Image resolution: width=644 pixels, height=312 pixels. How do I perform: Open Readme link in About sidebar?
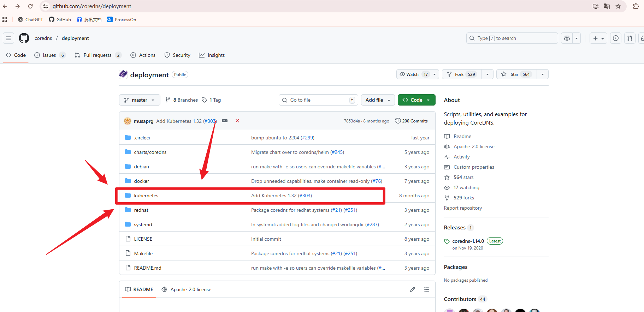coord(462,136)
